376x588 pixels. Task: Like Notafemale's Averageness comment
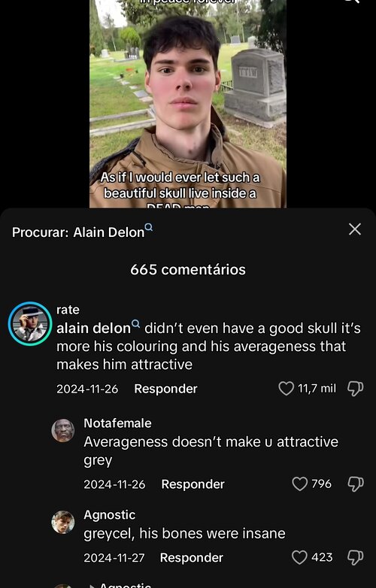[x=299, y=483]
